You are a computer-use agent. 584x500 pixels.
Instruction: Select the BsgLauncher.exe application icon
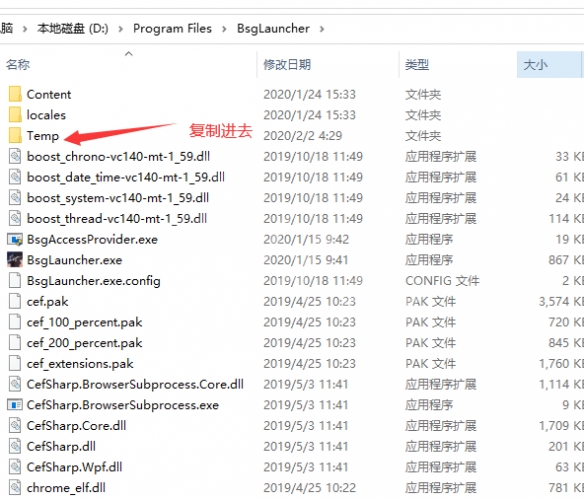(15, 260)
